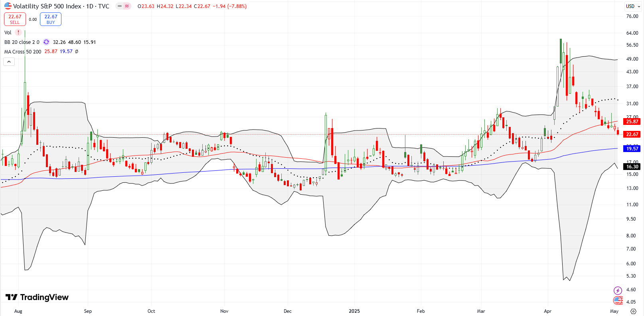Viewport: 644px width, 316px height.
Task: Click 31.00 on the price scale
Action: tap(632, 104)
